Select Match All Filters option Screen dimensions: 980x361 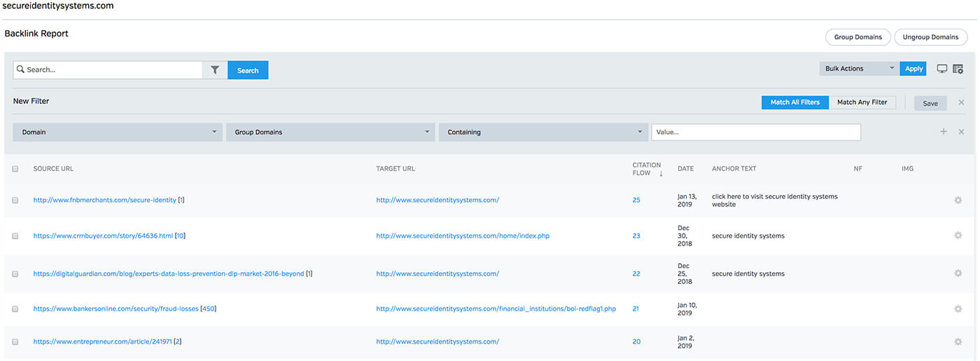click(795, 102)
